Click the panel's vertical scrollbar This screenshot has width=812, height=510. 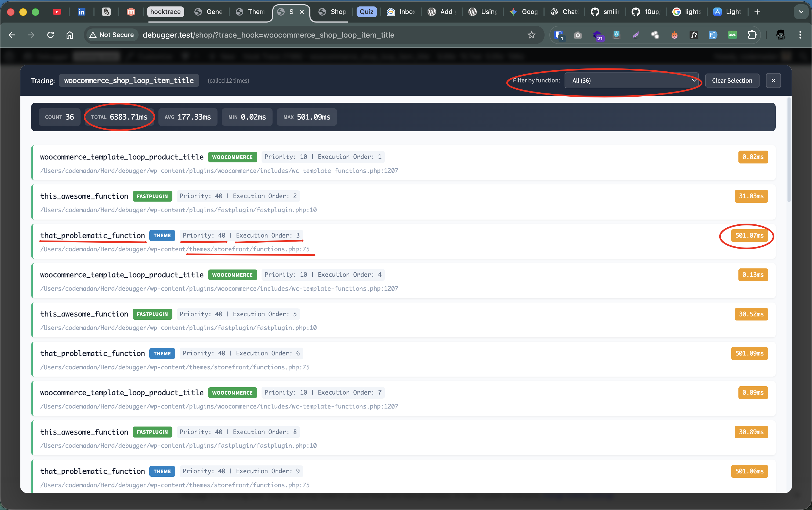[789, 150]
